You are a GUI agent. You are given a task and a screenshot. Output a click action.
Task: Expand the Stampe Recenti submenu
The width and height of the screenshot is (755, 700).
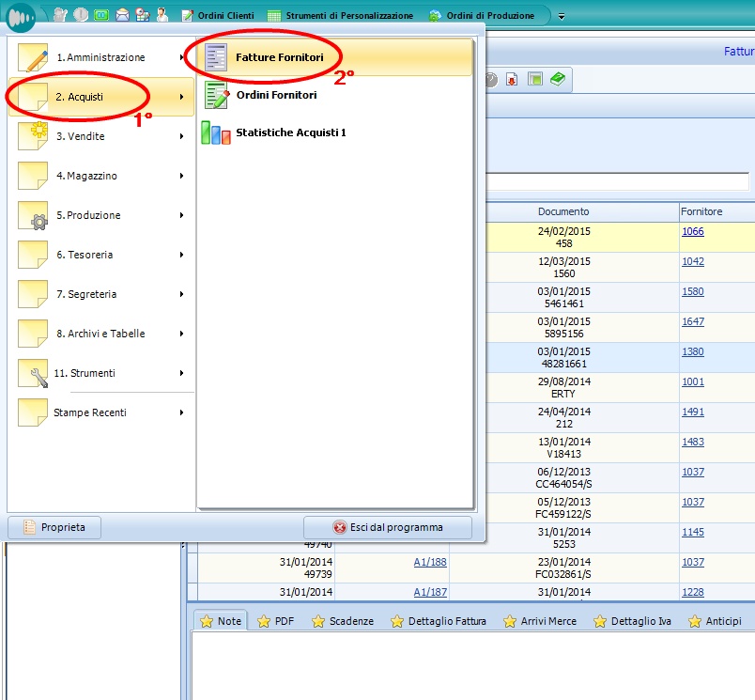pos(100,412)
